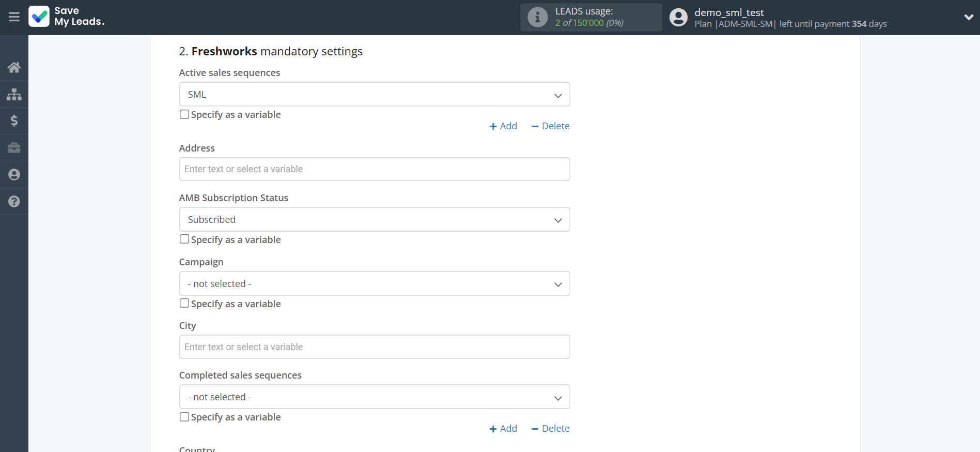Click into the Address text field
The image size is (980, 452).
[x=374, y=169]
